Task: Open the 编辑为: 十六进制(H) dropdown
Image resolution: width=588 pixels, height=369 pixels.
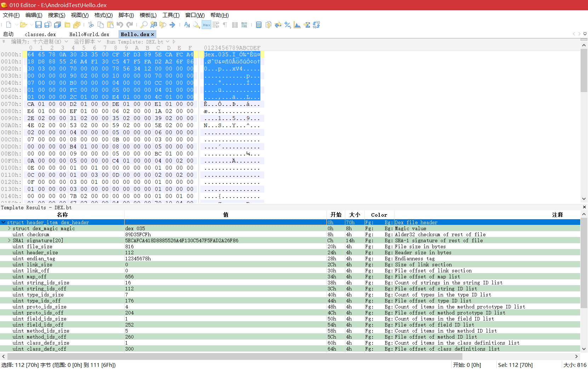Action: [39, 41]
